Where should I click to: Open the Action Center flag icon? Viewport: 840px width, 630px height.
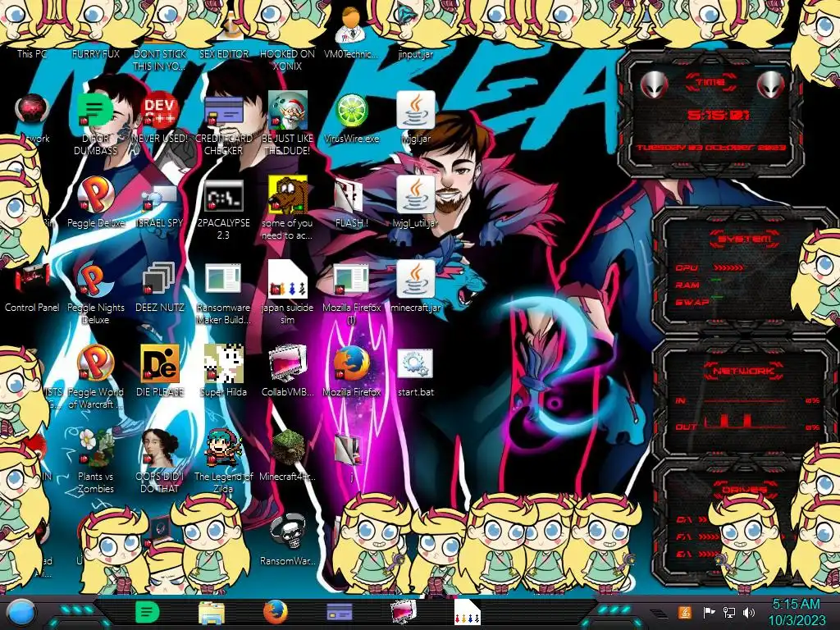tap(709, 612)
